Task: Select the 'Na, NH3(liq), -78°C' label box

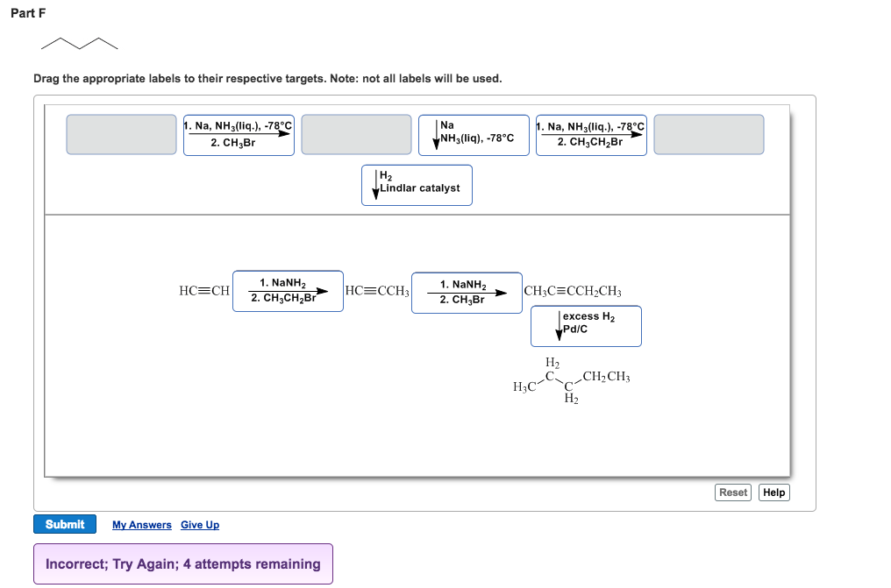Action: click(474, 134)
